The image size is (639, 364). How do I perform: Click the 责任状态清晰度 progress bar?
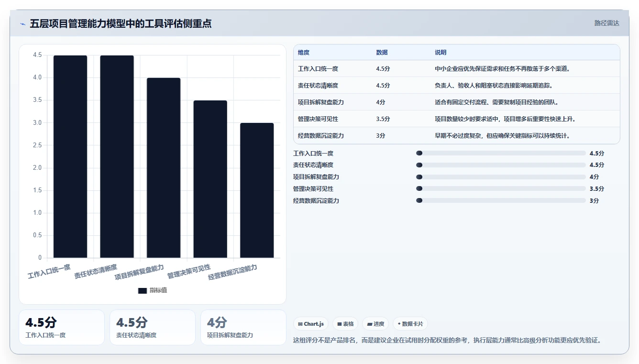(x=501, y=165)
